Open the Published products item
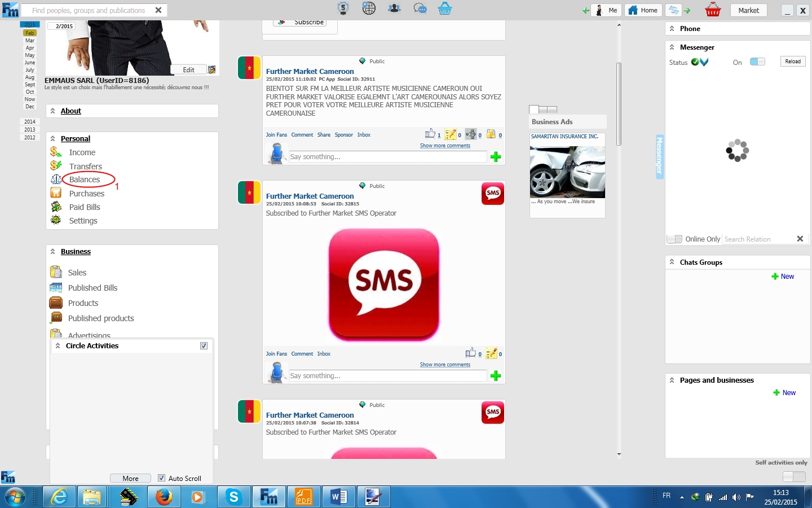The width and height of the screenshot is (812, 508). pos(101,318)
